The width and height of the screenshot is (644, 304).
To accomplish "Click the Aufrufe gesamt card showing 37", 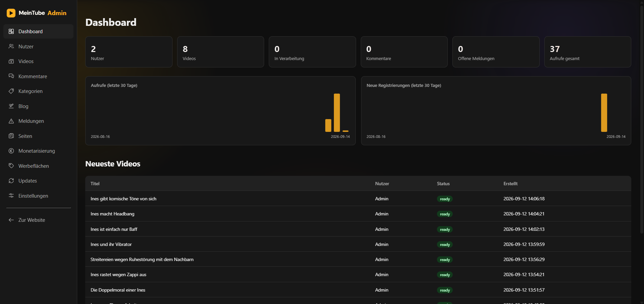I will [x=588, y=52].
